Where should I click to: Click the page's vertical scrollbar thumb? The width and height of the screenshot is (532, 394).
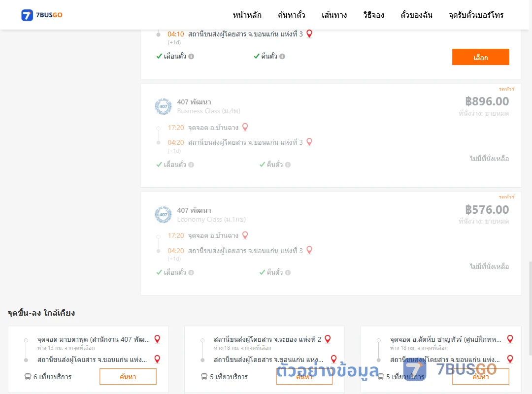point(530,308)
